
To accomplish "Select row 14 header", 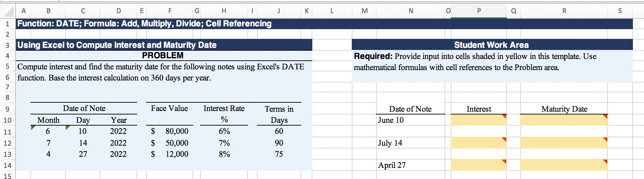I will 7,165.
